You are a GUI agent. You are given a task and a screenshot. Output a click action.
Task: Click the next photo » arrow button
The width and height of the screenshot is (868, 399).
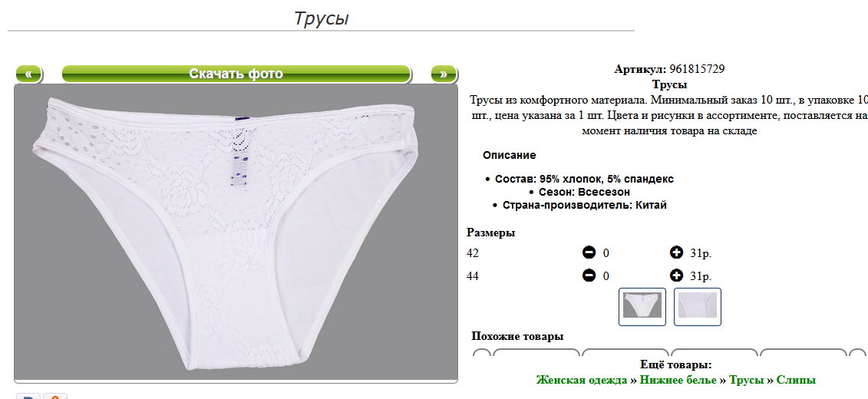pyautogui.click(x=444, y=74)
